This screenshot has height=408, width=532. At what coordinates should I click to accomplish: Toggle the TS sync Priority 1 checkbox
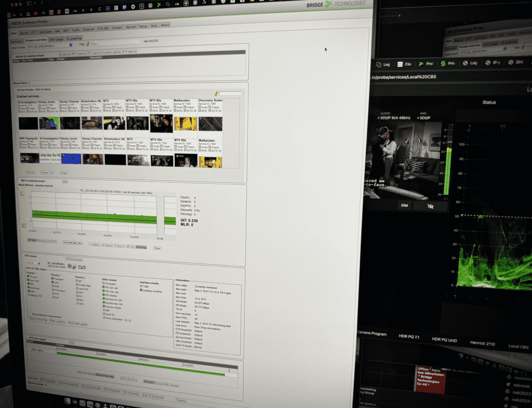[x=28, y=277]
